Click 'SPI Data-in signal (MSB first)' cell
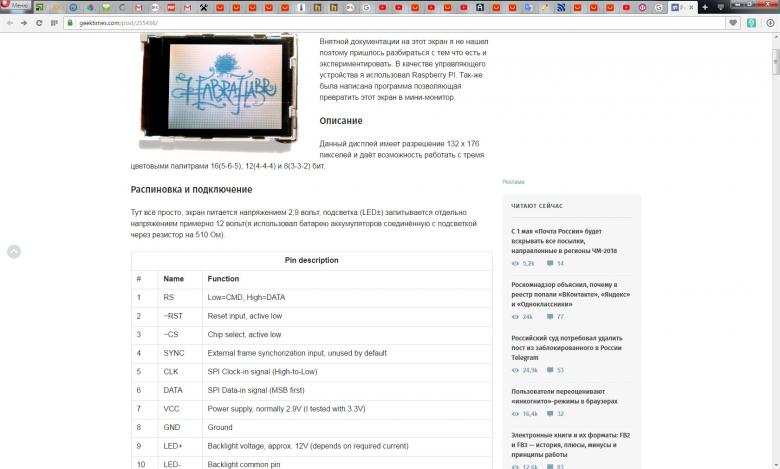The image size is (780, 469). 347,390
